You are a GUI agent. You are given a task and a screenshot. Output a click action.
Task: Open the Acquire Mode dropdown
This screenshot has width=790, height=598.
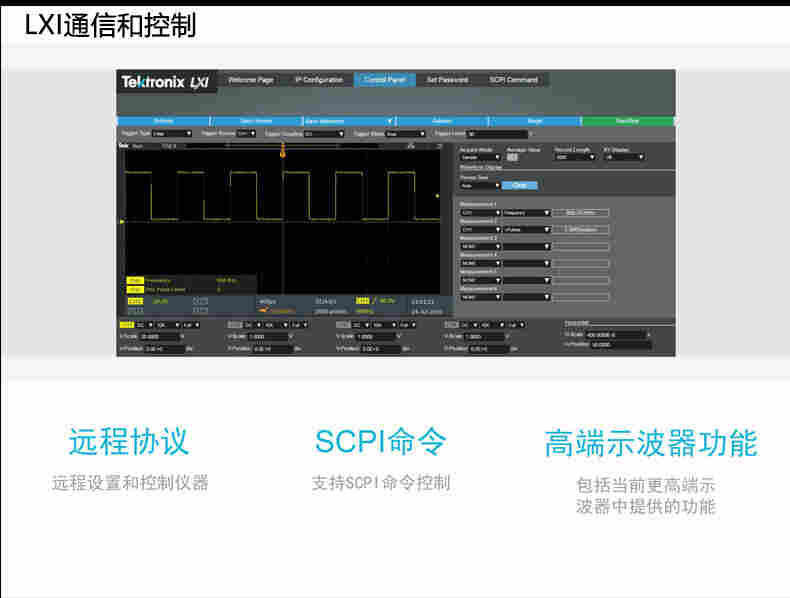(480, 157)
